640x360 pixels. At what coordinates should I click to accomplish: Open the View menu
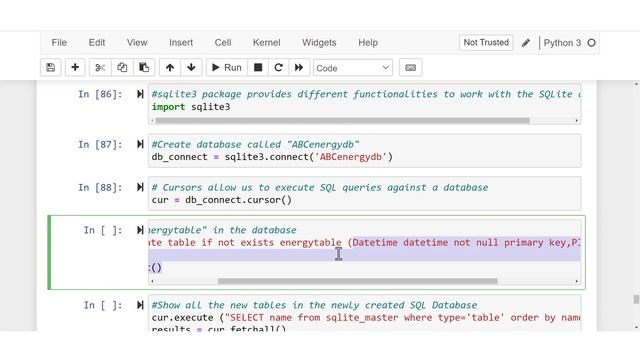point(137,42)
